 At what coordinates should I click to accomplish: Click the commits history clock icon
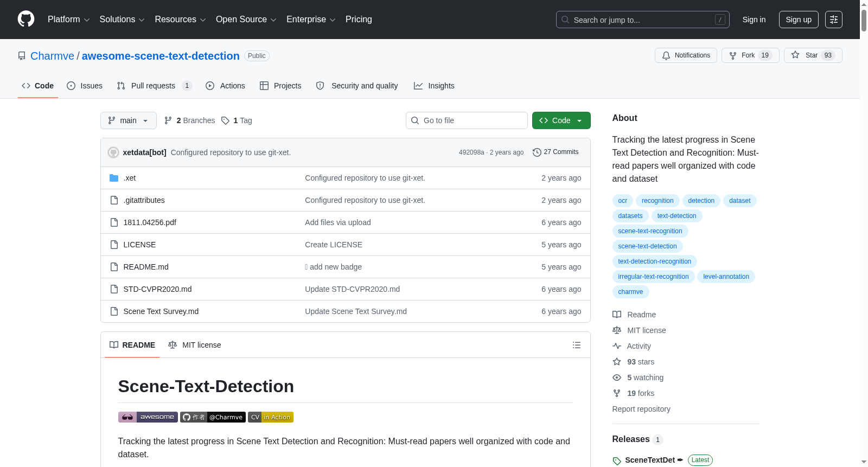(537, 152)
